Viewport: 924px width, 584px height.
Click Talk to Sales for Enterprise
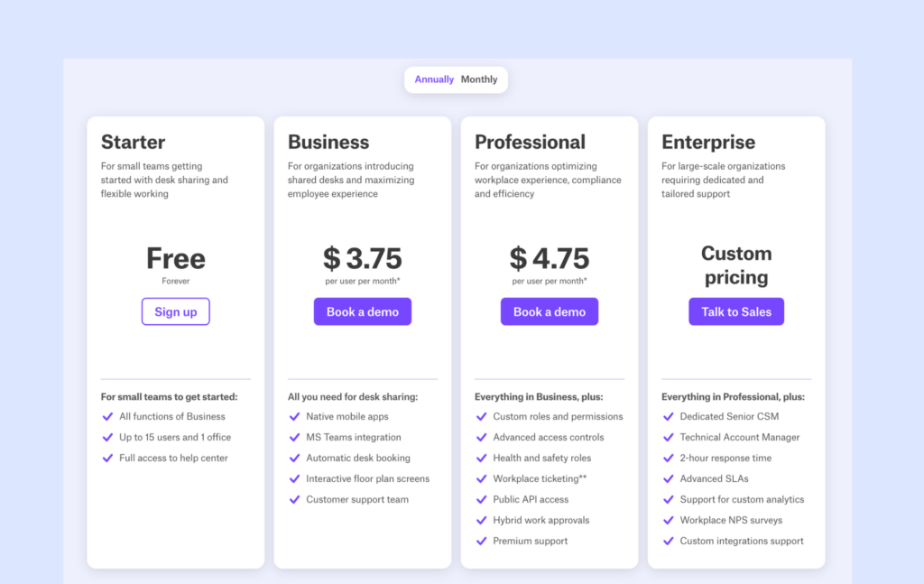[x=736, y=311]
